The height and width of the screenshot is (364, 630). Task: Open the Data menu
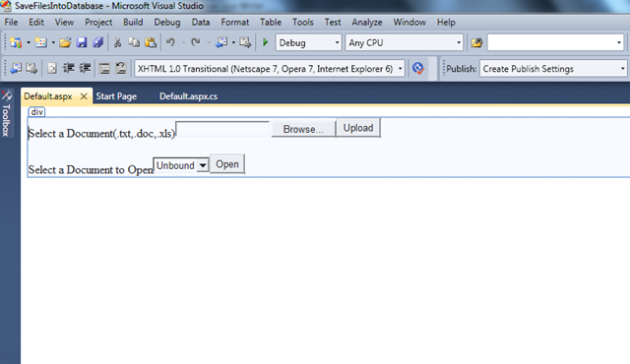pyautogui.click(x=201, y=22)
